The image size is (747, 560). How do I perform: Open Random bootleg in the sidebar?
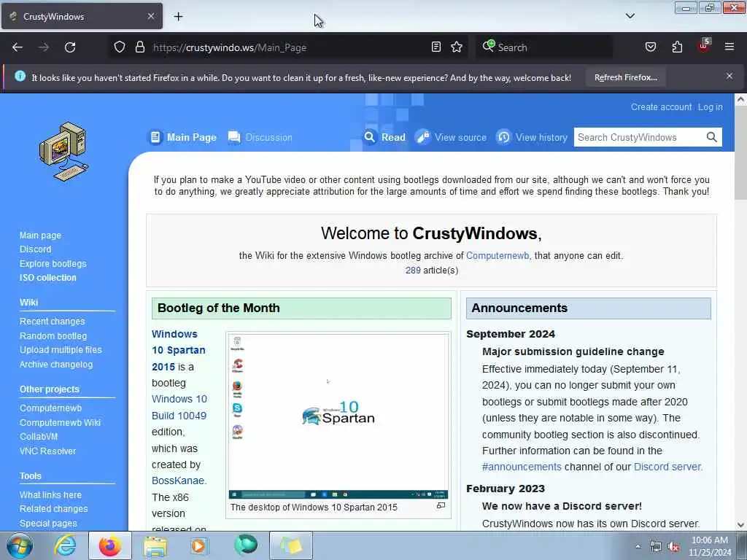(53, 335)
